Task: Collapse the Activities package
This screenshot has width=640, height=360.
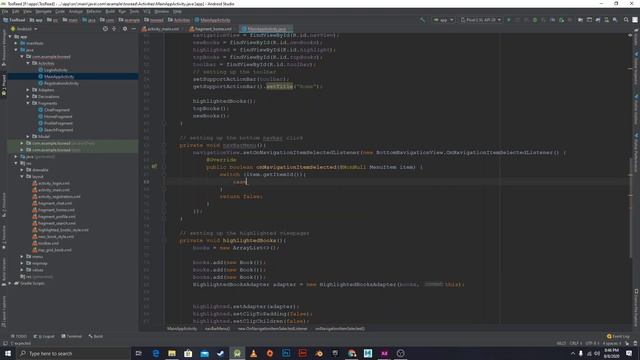Action: [x=28, y=63]
